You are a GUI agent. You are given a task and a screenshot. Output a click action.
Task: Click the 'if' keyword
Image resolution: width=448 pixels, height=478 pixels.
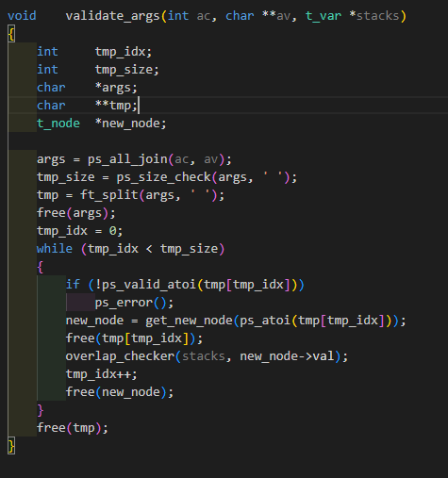73,285
